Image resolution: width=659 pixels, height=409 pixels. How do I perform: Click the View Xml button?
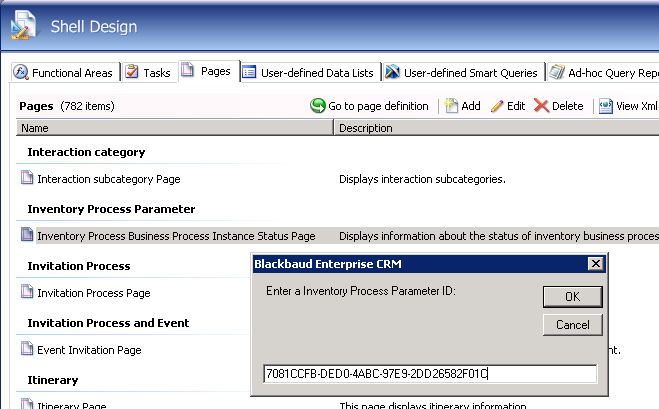click(628, 106)
